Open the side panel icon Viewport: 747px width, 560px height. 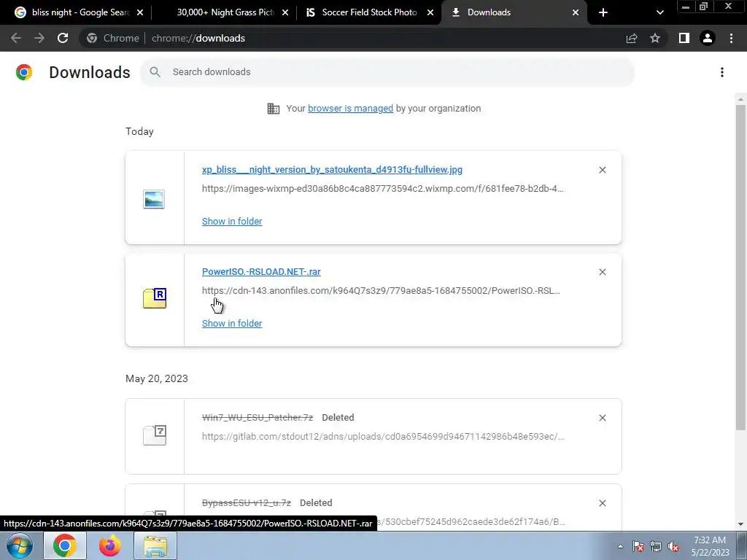(x=684, y=38)
